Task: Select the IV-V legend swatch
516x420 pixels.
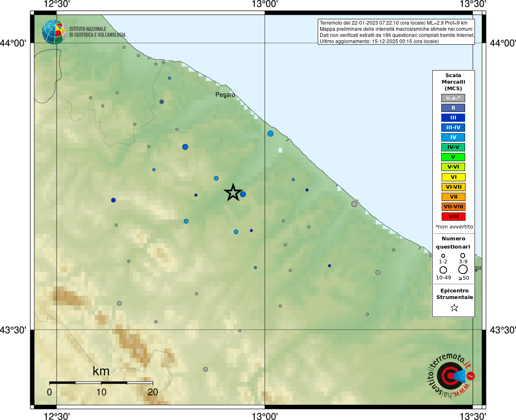Action: tap(453, 147)
